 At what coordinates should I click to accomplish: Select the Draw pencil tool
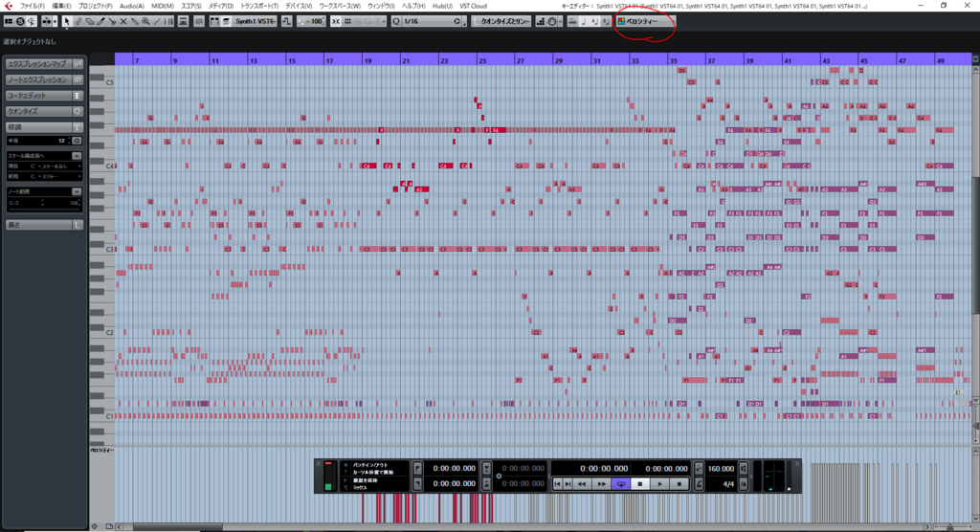[78, 21]
